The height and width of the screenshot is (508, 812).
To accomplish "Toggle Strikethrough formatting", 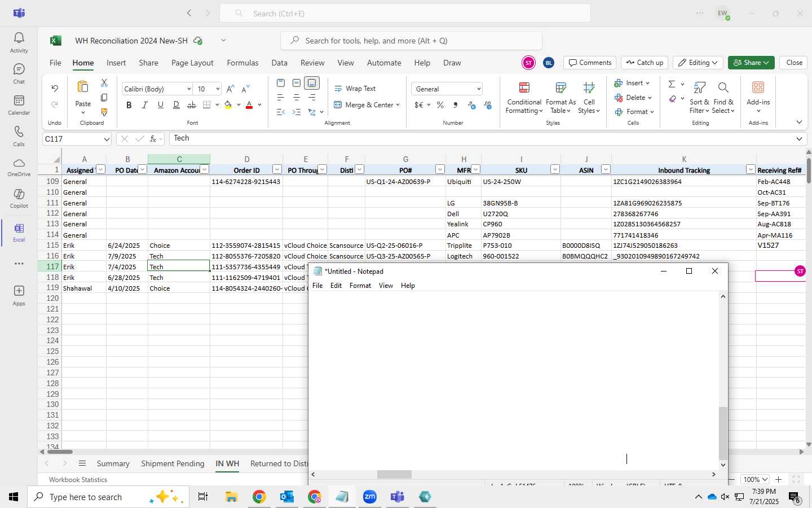I will point(192,105).
